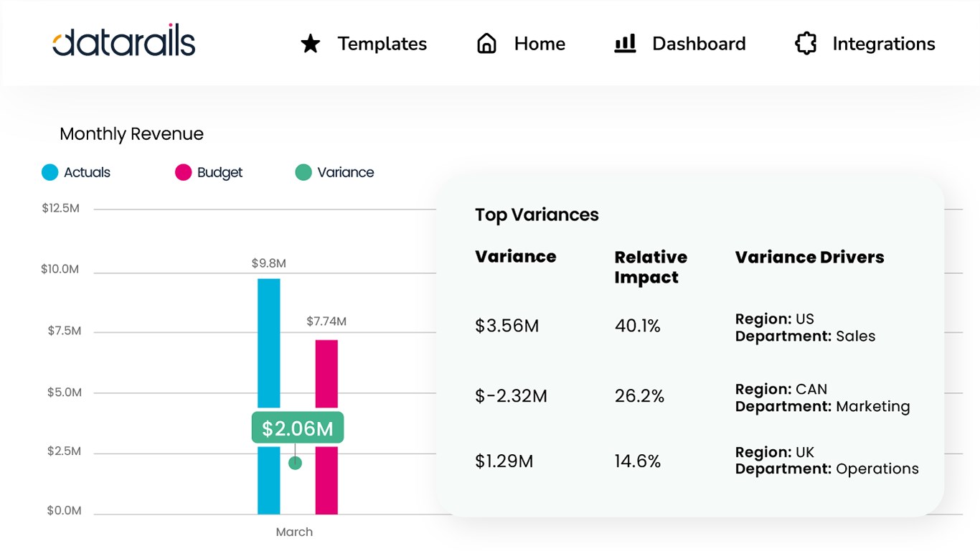Click the Datarails logo
The width and height of the screenshot is (980, 551).
tap(124, 41)
